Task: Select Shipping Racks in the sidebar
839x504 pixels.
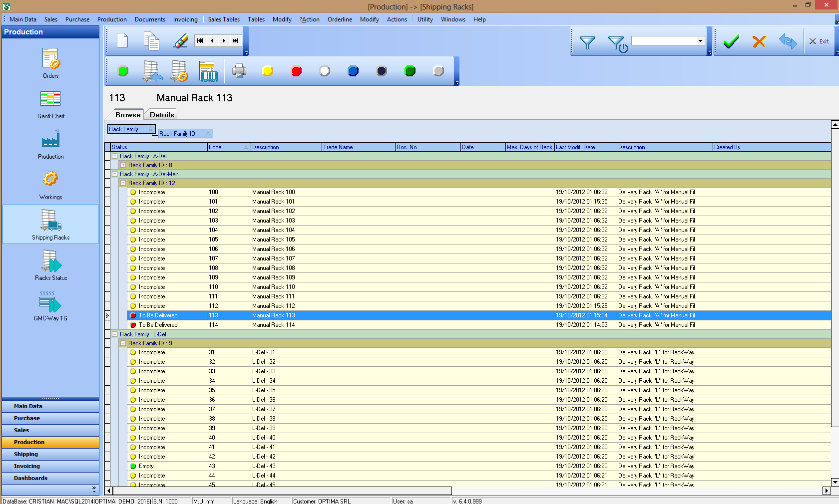Action: 50,225
